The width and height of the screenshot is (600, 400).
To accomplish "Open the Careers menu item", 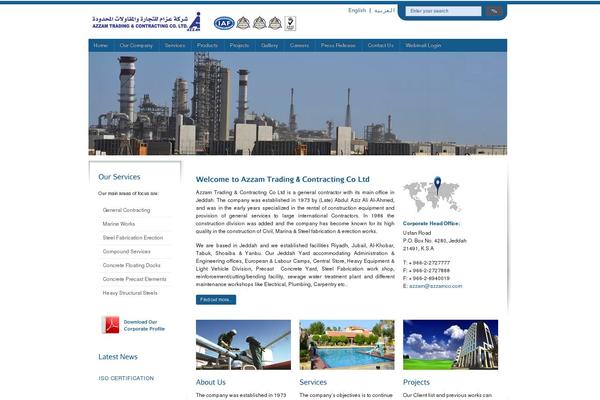I will pos(299,45).
